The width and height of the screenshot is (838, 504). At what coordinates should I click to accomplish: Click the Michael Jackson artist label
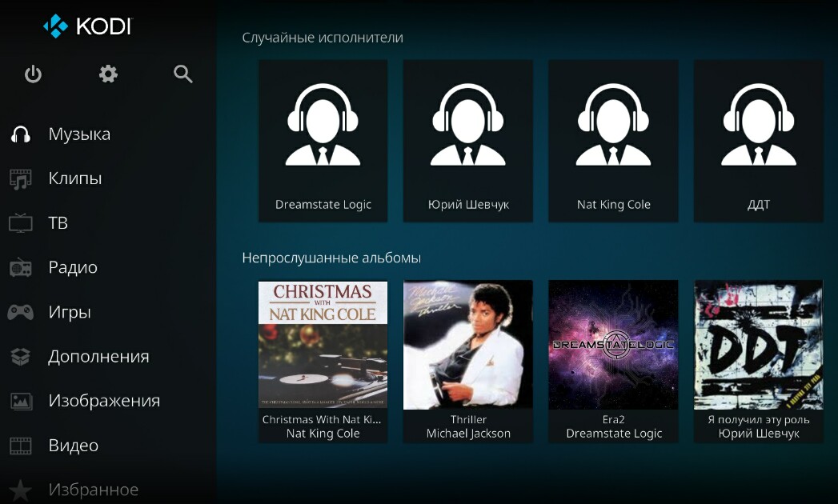[468, 434]
